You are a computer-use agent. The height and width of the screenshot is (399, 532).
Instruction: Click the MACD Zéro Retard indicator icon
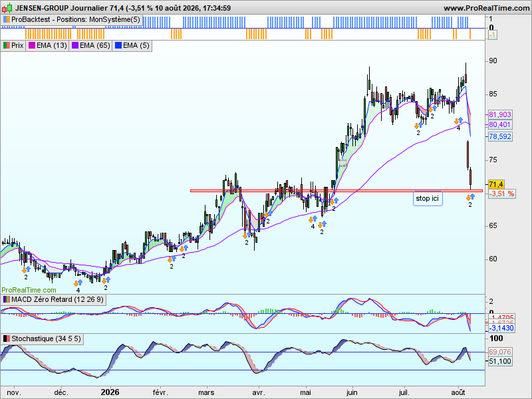(7, 300)
